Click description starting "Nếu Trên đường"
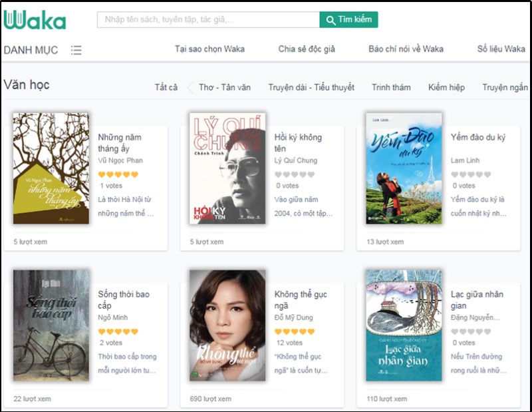Screen dimensions: 532x412 coord(478,363)
